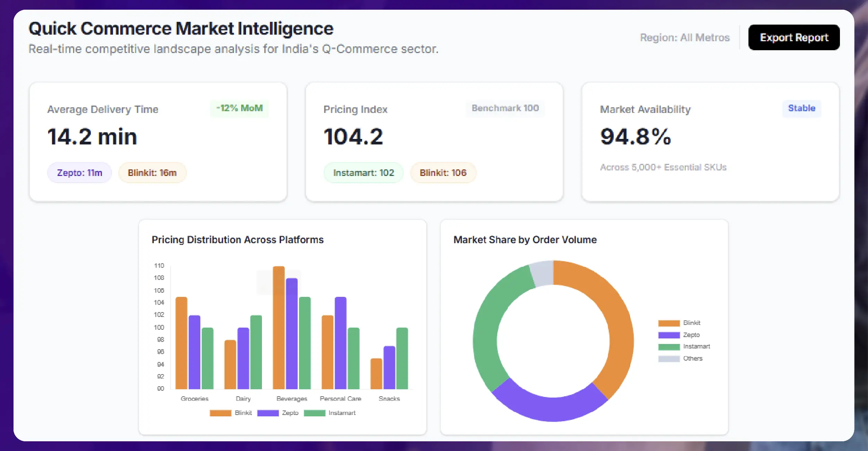The height and width of the screenshot is (451, 868).
Task: Click the Benchmark 100 label
Action: [505, 108]
